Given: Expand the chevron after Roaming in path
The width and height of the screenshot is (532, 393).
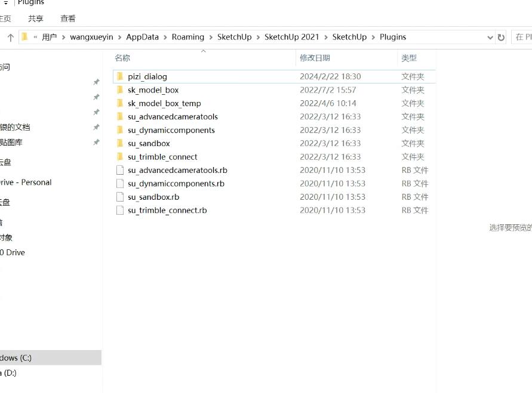Looking at the screenshot, I should pyautogui.click(x=210, y=37).
